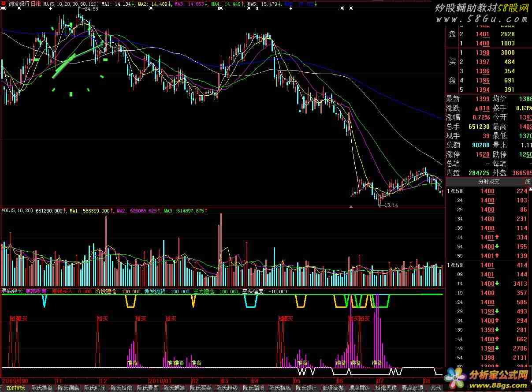
Task: Click the 寻底建仓 indicator name
Action: pyautogui.click(x=12, y=291)
